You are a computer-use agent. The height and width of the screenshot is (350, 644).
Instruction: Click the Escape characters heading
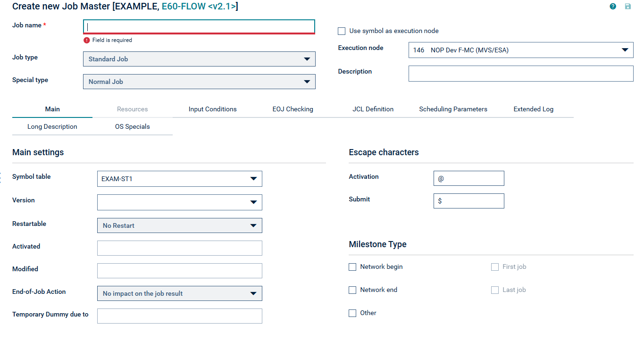(x=384, y=152)
